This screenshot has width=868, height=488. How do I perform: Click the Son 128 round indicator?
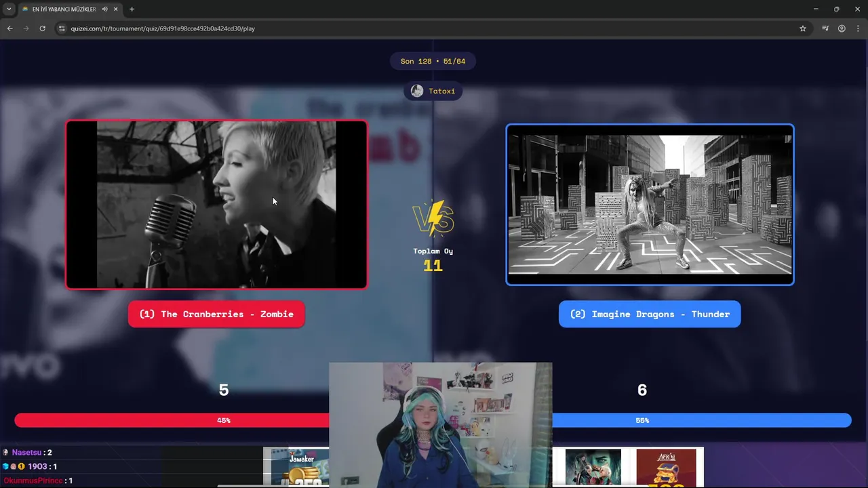[433, 61]
